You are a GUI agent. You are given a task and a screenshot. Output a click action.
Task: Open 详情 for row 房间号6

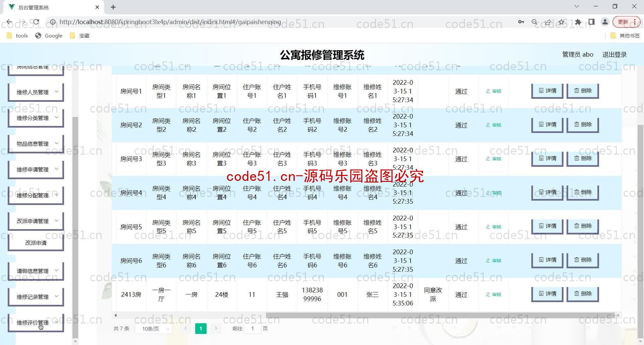click(547, 260)
